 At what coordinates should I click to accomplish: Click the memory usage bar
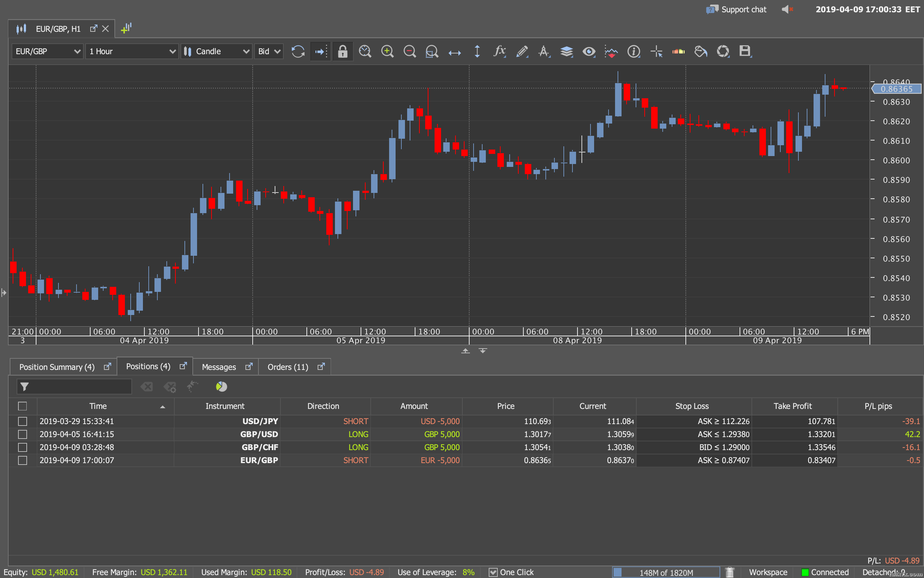coord(666,572)
